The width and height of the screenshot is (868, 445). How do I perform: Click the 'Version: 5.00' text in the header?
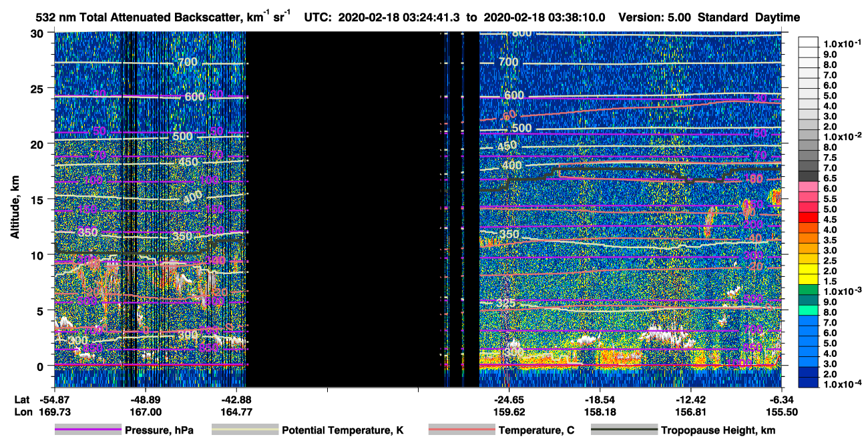tap(656, 17)
